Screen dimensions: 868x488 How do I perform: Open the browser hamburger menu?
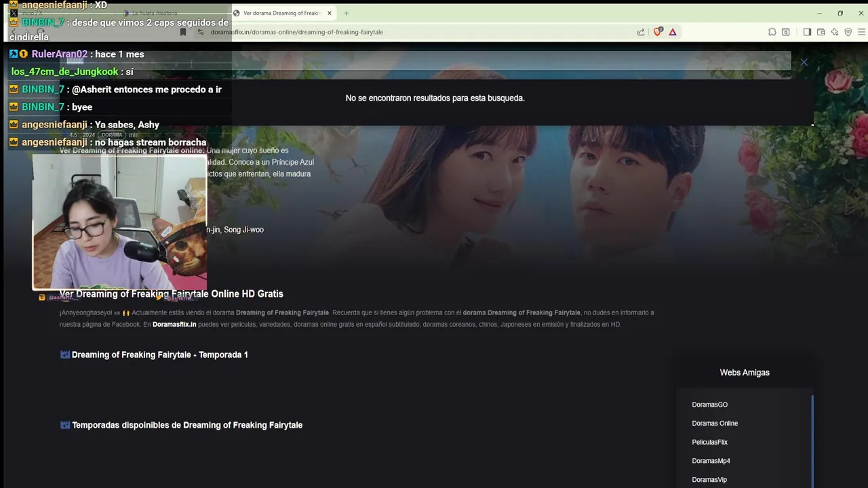(862, 32)
